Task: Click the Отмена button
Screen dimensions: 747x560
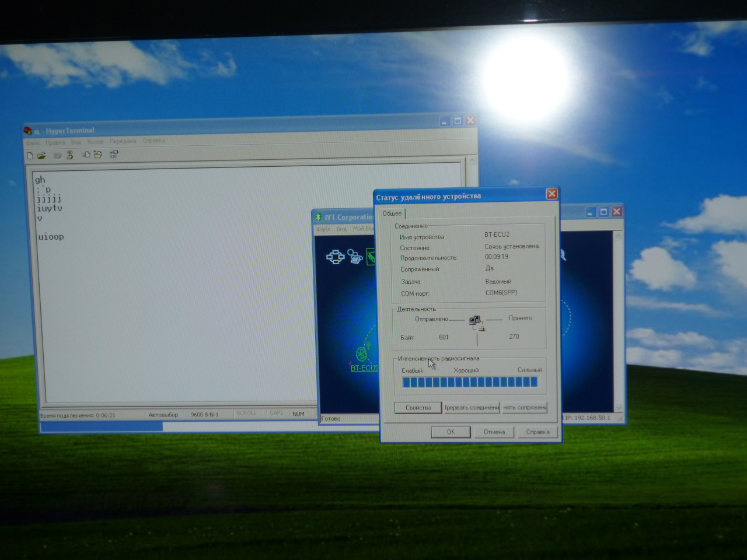Action: tap(494, 432)
